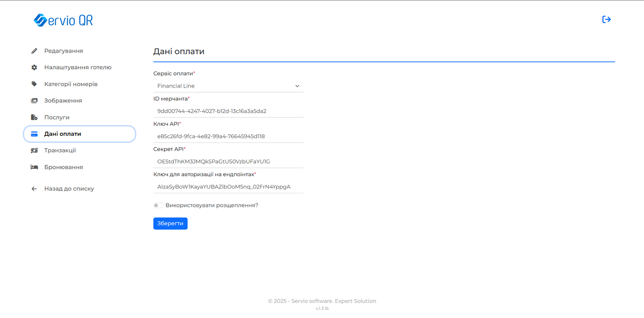Click the Послуги sidebar icon
Screen dimensions: 644x318
coord(34,117)
